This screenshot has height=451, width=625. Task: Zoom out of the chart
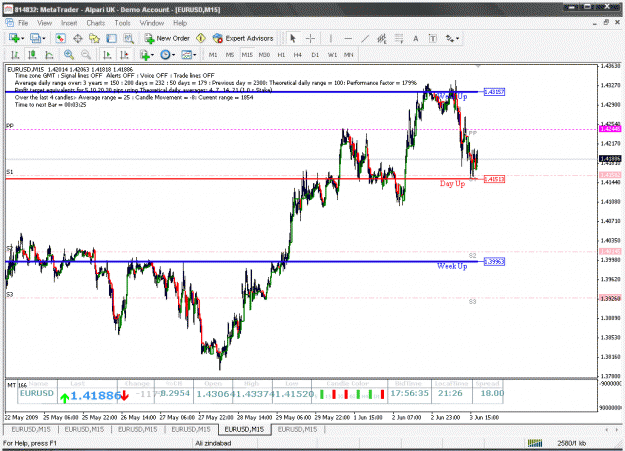coord(86,55)
